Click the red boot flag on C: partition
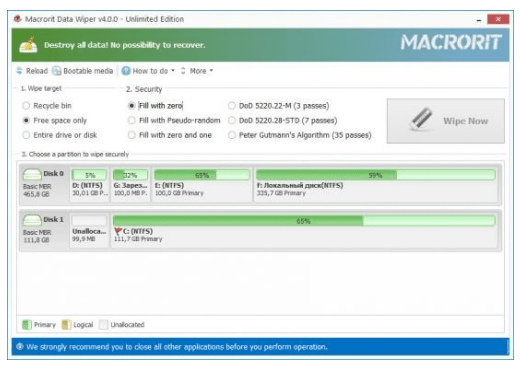 (x=118, y=231)
